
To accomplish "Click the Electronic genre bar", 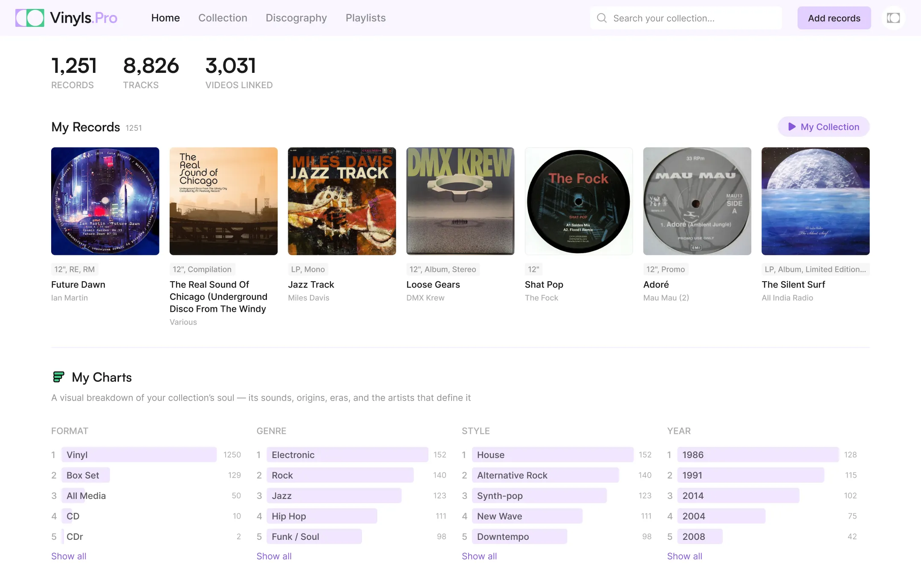I will (347, 455).
